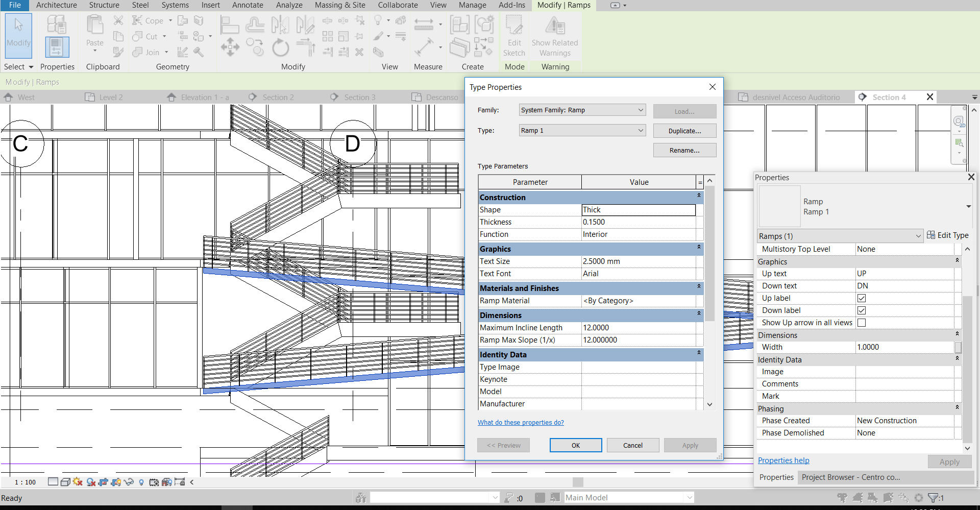Image resolution: width=980 pixels, height=510 pixels.
Task: Click the Shadows toggle on status bar
Action: pos(78,481)
